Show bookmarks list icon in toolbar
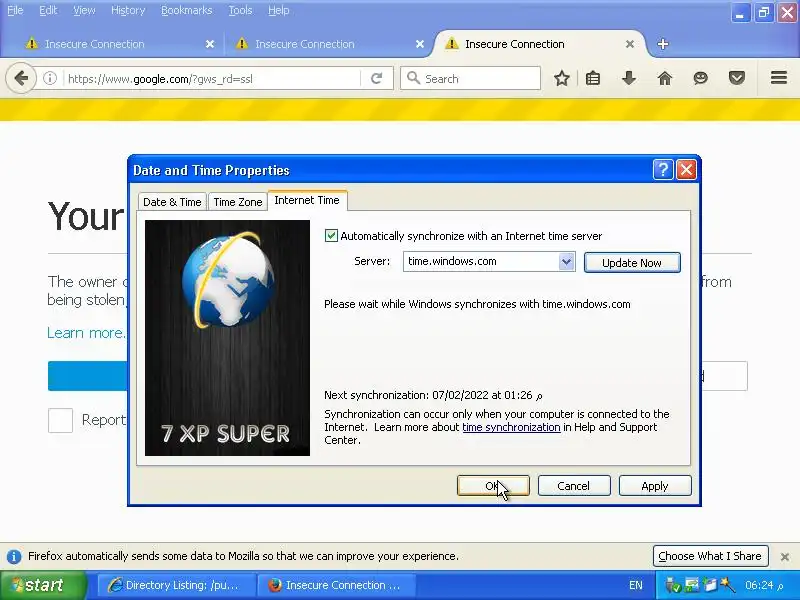The width and height of the screenshot is (800, 600). tap(593, 79)
